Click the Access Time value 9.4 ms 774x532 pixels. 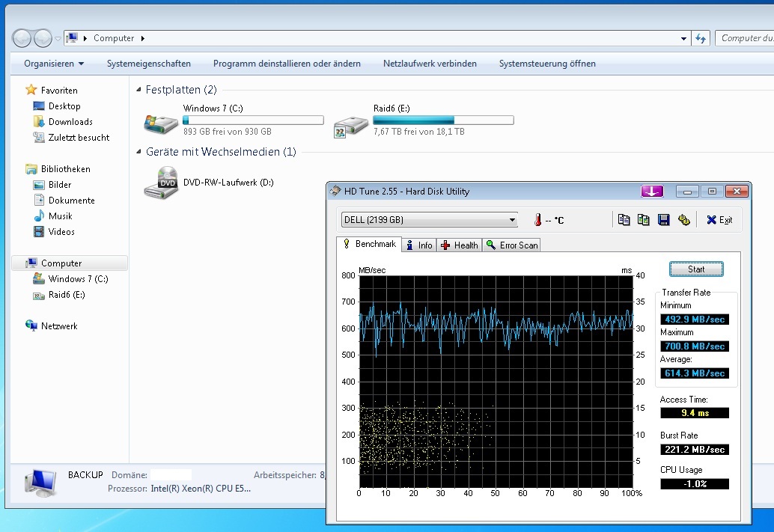click(695, 412)
